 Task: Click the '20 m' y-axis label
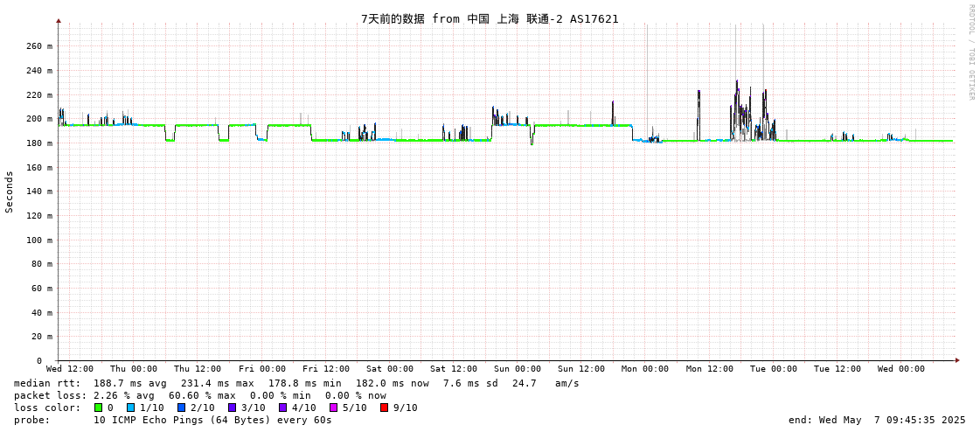tap(42, 337)
